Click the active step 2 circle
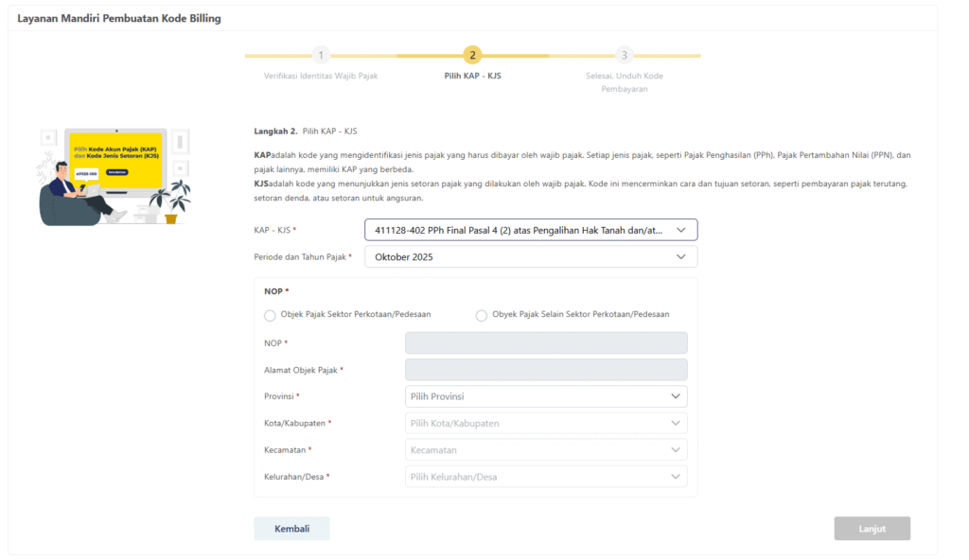This screenshot has width=969, height=560. pyautogui.click(x=472, y=56)
